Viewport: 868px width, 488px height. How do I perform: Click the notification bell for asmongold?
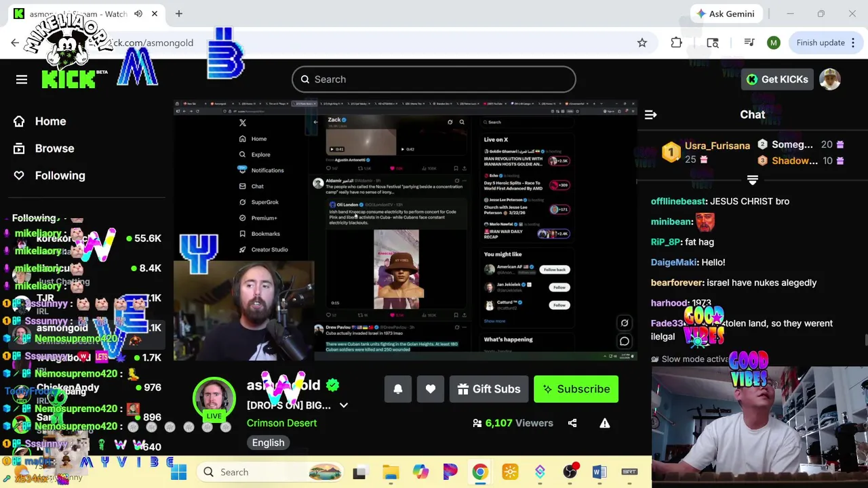[x=398, y=389]
